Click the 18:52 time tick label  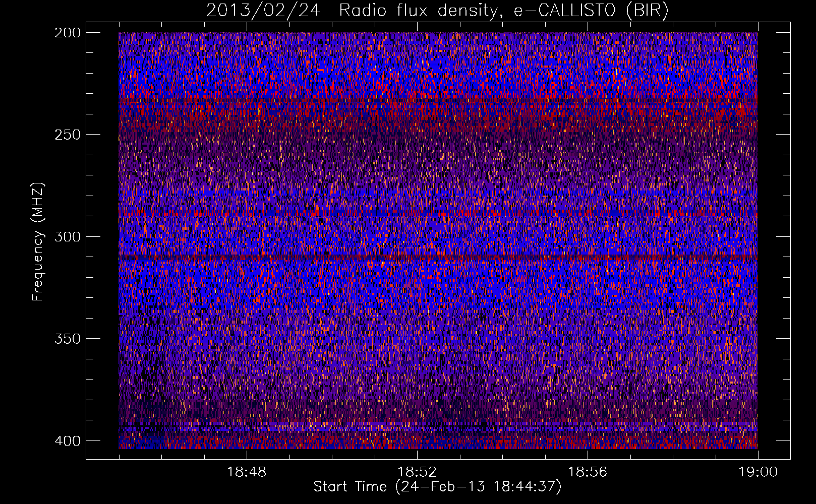tap(417, 472)
